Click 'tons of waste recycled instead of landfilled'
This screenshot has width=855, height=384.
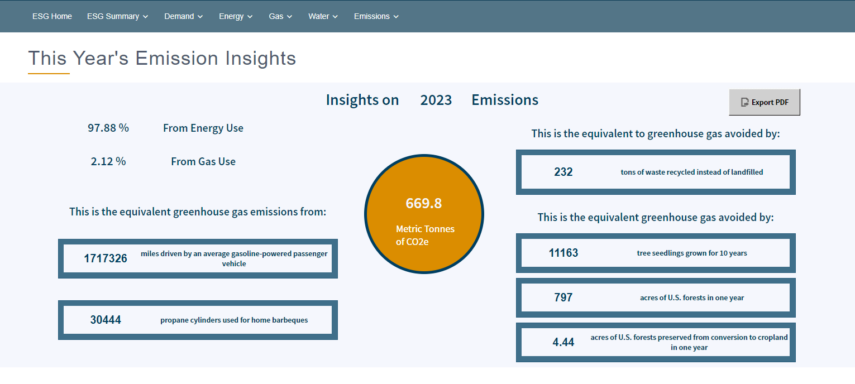point(692,172)
